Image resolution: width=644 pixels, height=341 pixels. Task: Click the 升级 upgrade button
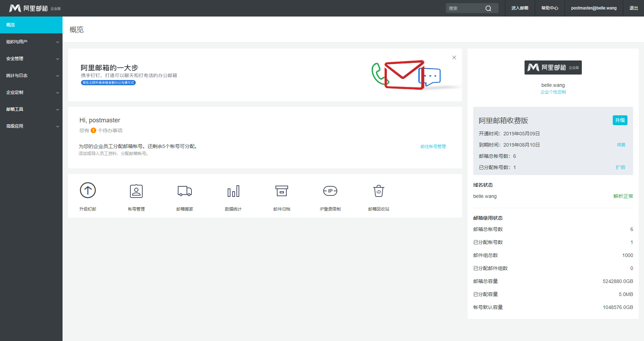[620, 120]
